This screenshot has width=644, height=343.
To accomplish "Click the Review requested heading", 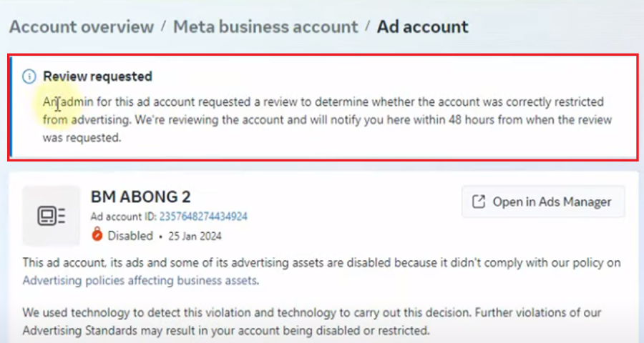I will point(98,76).
